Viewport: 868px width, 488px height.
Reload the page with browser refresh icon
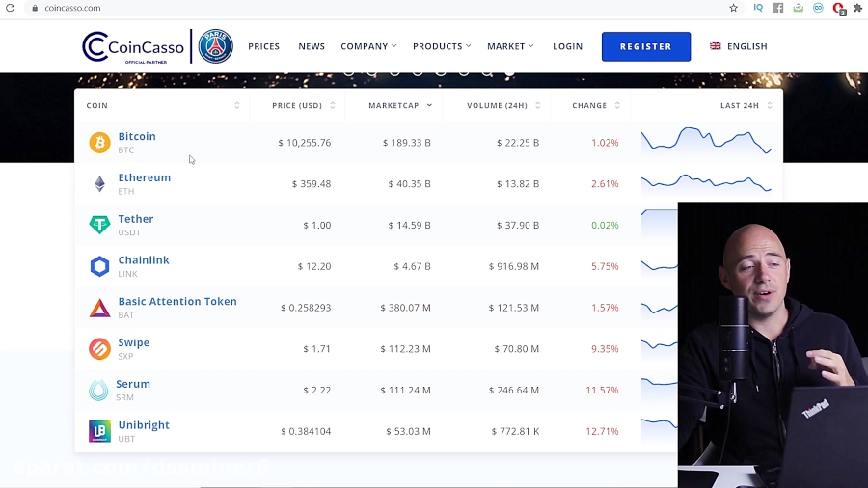point(10,8)
